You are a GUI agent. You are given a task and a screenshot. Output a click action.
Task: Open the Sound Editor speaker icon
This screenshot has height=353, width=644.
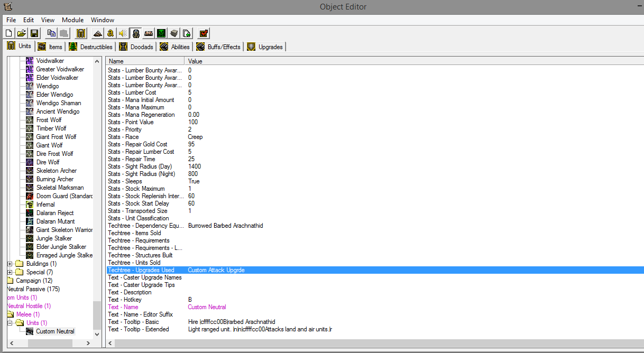(123, 33)
